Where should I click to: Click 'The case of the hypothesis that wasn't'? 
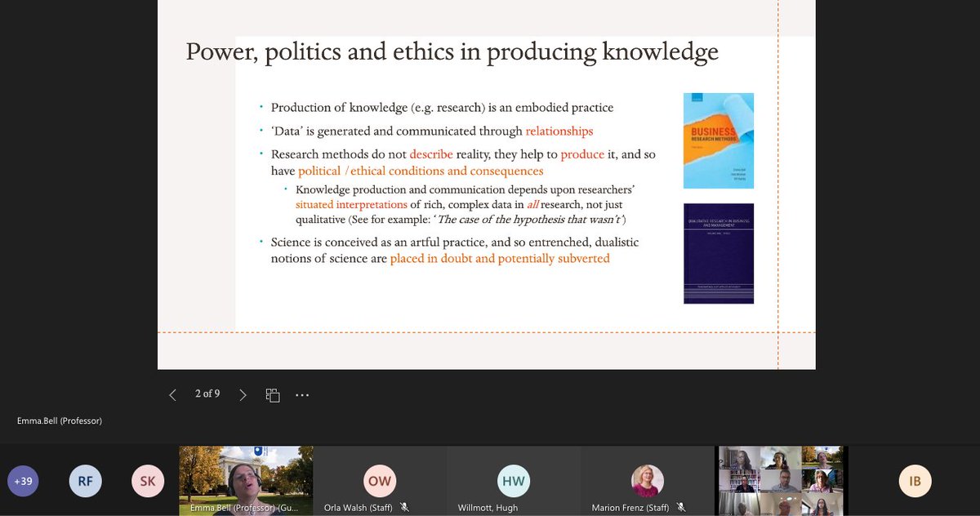(x=530, y=220)
